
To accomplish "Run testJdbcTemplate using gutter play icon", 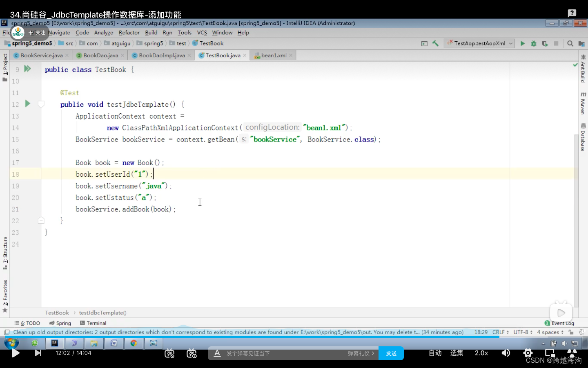I will pyautogui.click(x=27, y=104).
